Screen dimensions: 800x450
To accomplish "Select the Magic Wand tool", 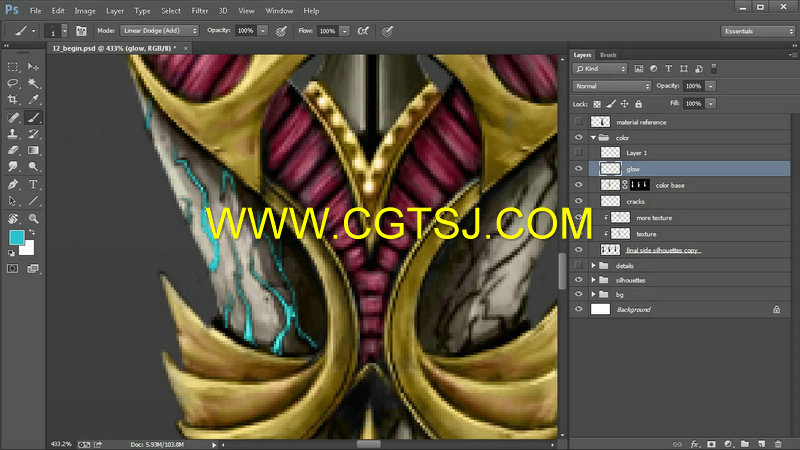I will click(33, 83).
